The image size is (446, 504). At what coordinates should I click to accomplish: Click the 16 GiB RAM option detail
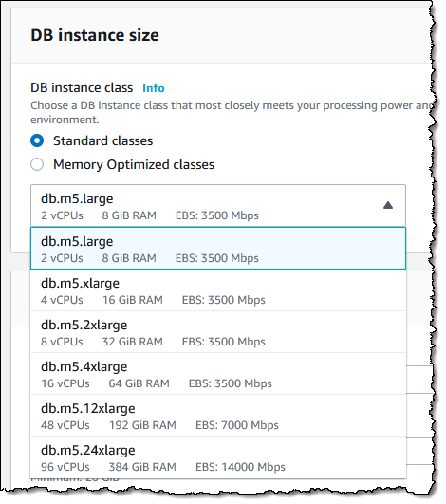coord(133,300)
